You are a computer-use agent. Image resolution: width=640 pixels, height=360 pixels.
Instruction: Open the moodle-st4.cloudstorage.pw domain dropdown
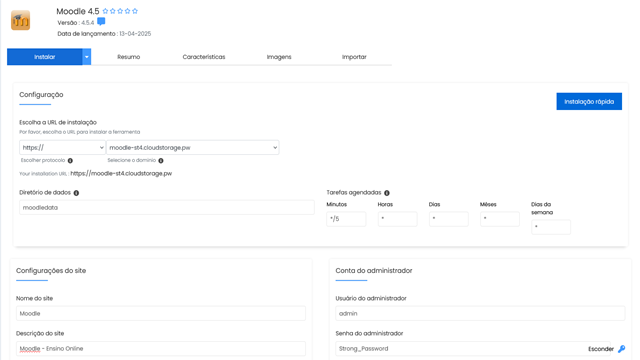193,147
